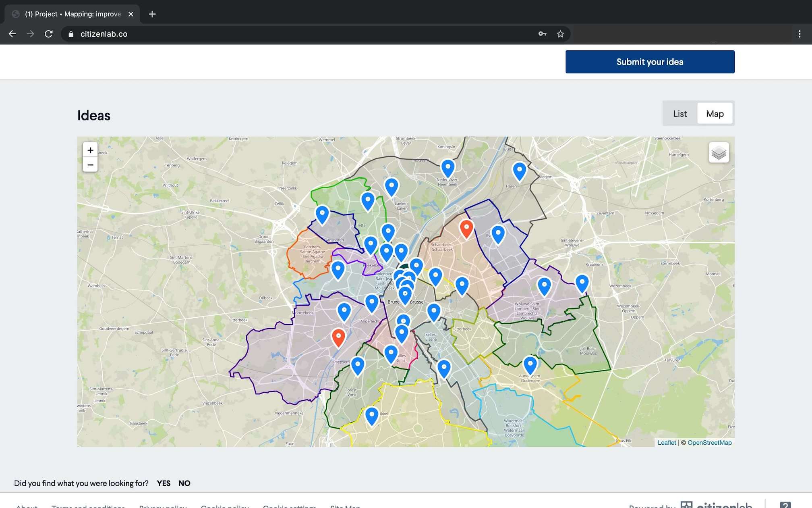Viewport: 812px width, 508px height.
Task: Click the password key icon in address bar
Action: point(542,34)
